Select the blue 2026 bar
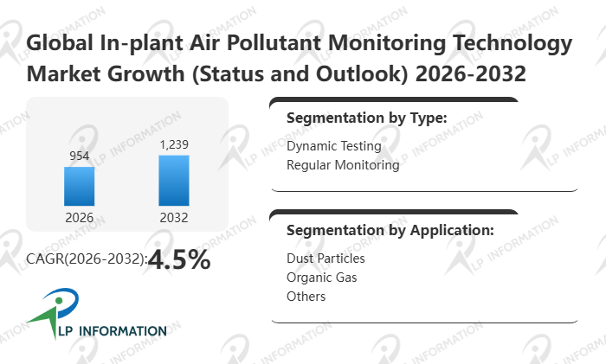The height and width of the screenshot is (364, 606). 79,186
